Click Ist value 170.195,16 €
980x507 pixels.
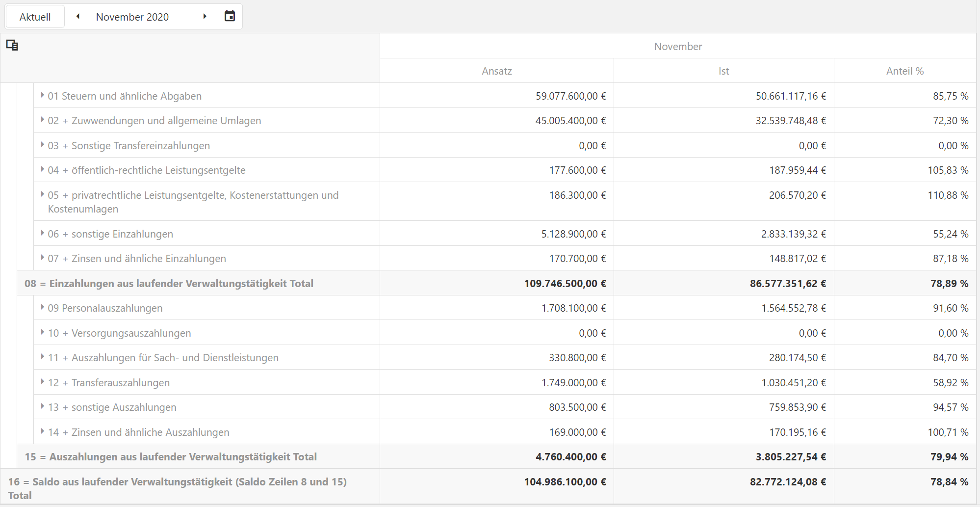(x=798, y=432)
